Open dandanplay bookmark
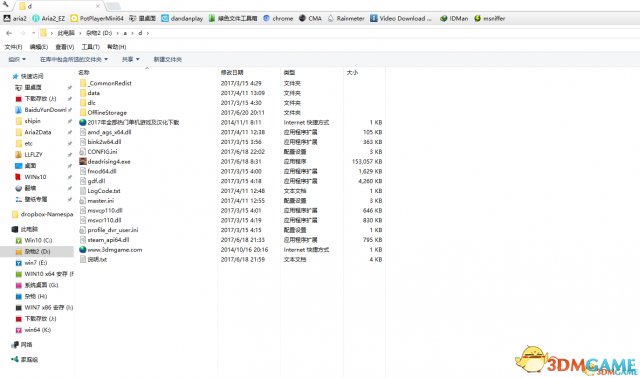 182,18
